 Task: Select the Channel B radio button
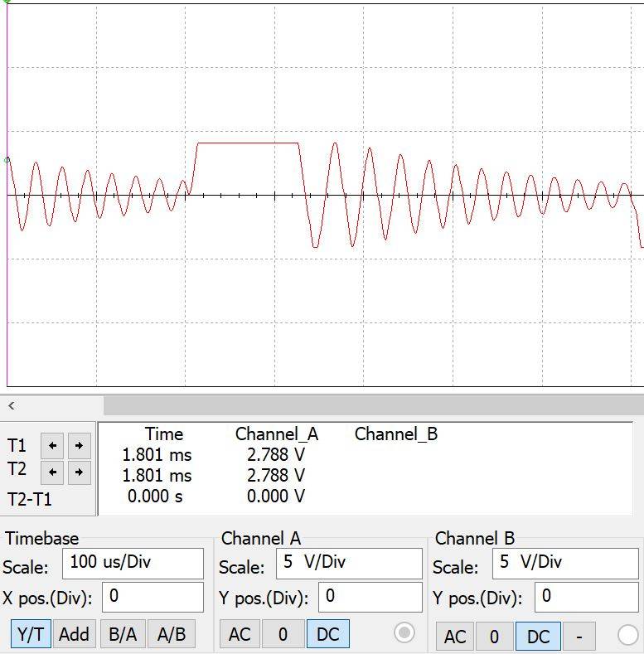pyautogui.click(x=628, y=635)
